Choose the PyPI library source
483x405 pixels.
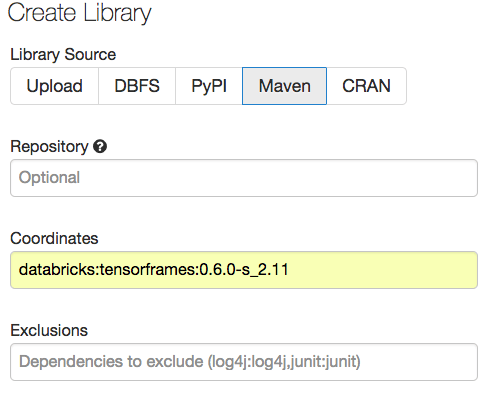tap(209, 86)
